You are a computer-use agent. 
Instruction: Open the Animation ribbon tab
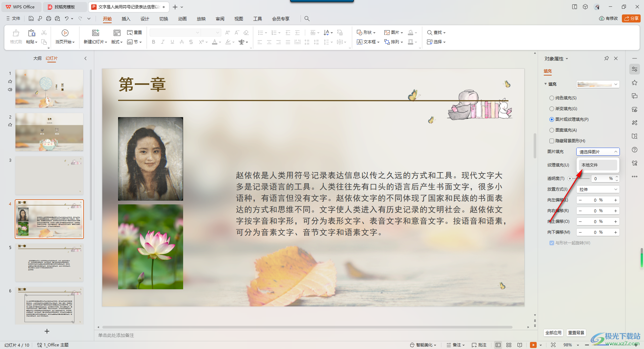click(x=182, y=19)
